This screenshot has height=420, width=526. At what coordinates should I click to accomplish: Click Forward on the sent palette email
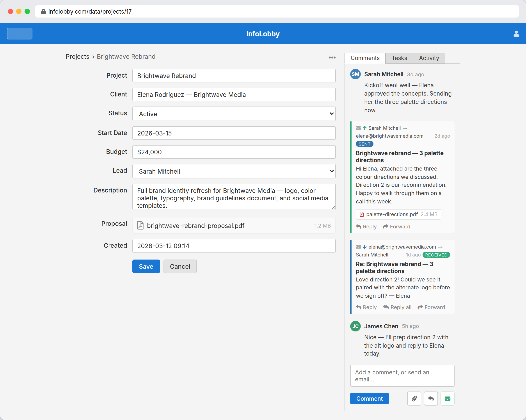click(x=396, y=226)
